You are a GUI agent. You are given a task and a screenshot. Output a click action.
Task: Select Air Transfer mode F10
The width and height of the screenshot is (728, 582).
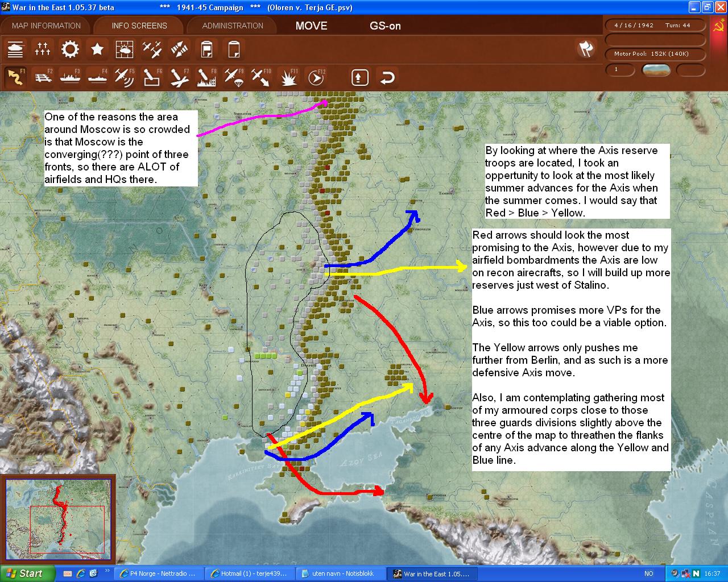(261, 77)
